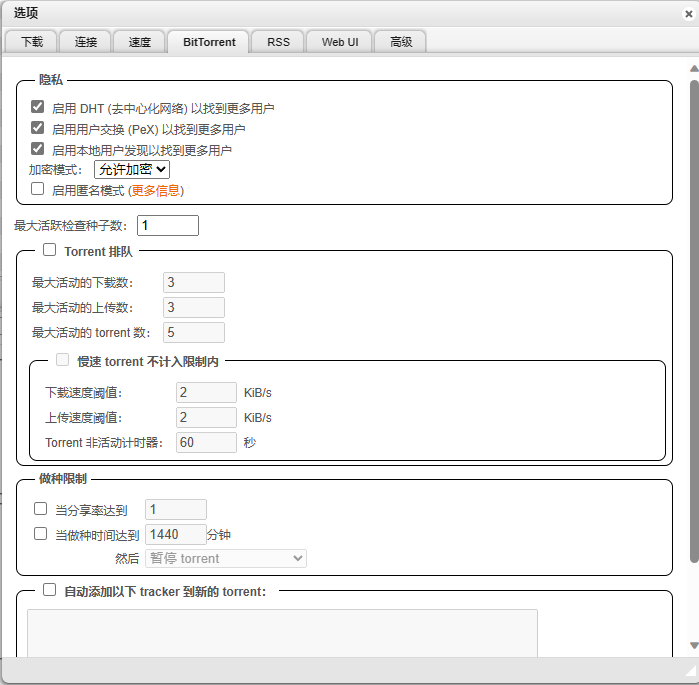Click the scrollbar up arrow
Screen dimensions: 699x685
point(693,69)
